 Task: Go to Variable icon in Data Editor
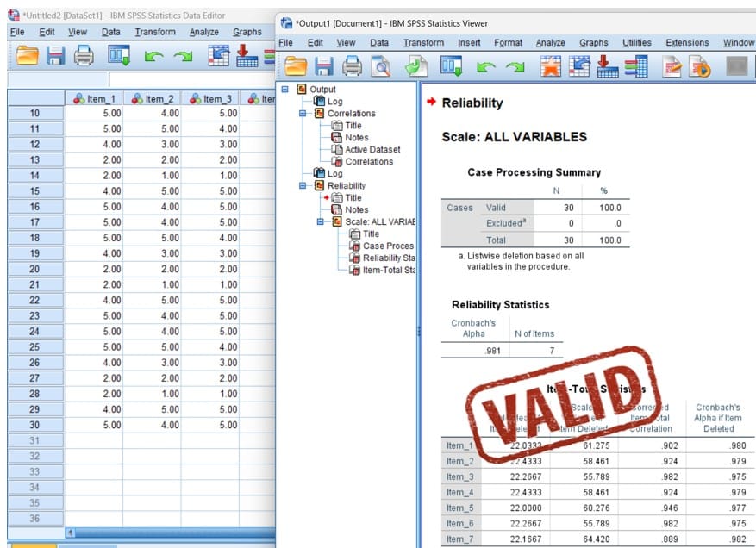(247, 55)
